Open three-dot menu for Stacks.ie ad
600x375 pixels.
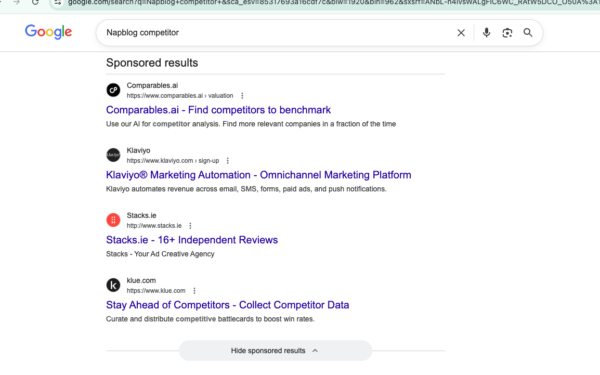tap(190, 226)
